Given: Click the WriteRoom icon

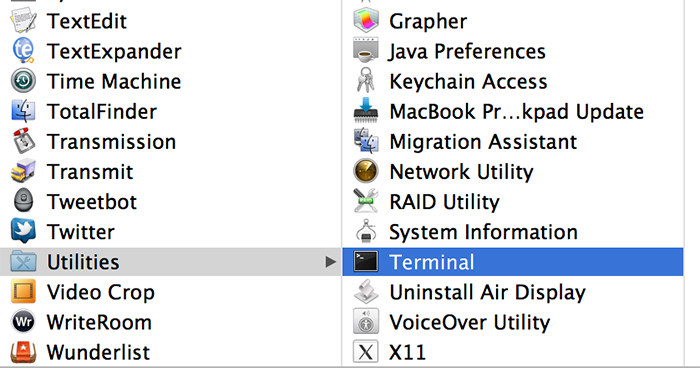Looking at the screenshot, I should (23, 322).
